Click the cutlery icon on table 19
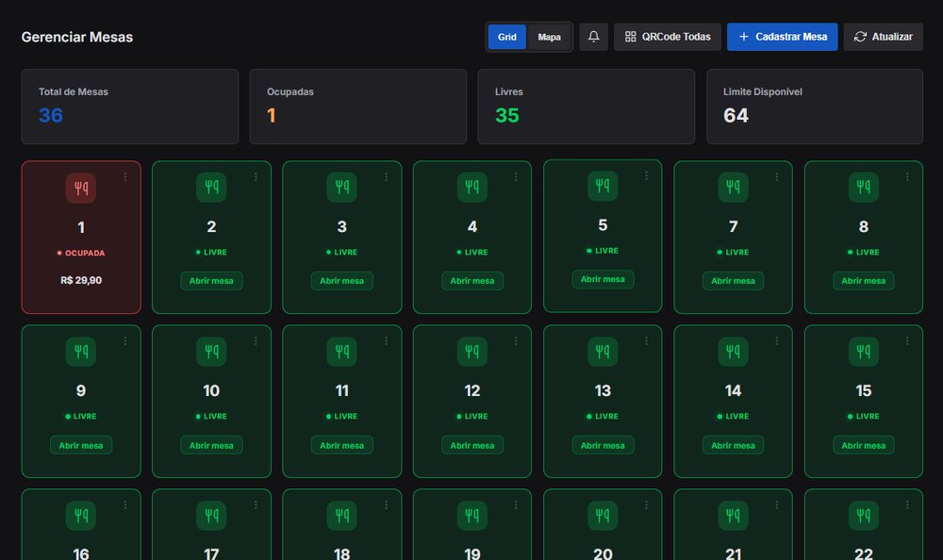 [472, 516]
